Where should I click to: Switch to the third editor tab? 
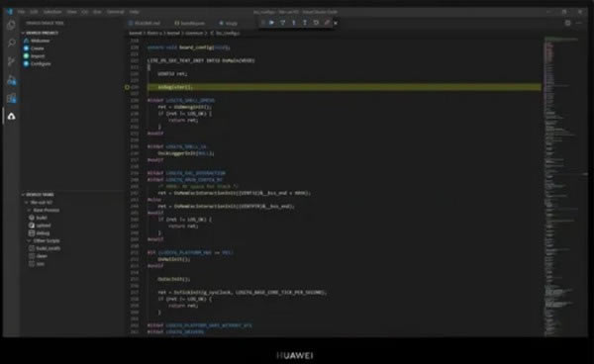click(229, 23)
